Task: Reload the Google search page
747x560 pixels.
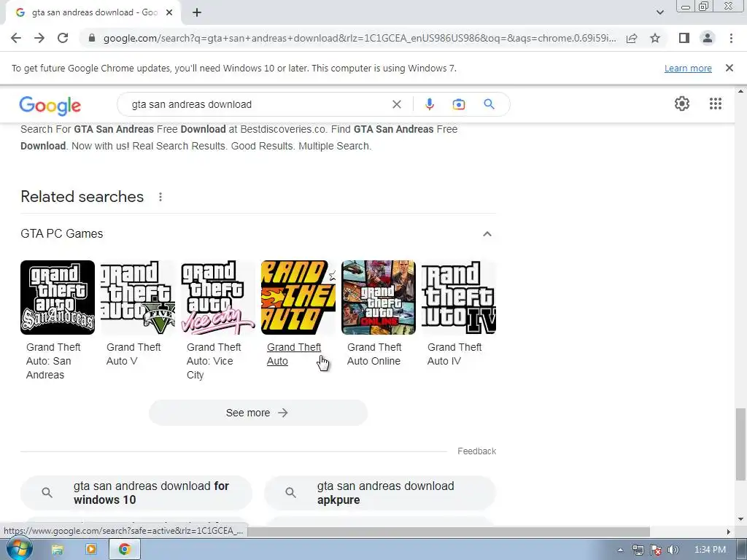Action: click(x=63, y=38)
